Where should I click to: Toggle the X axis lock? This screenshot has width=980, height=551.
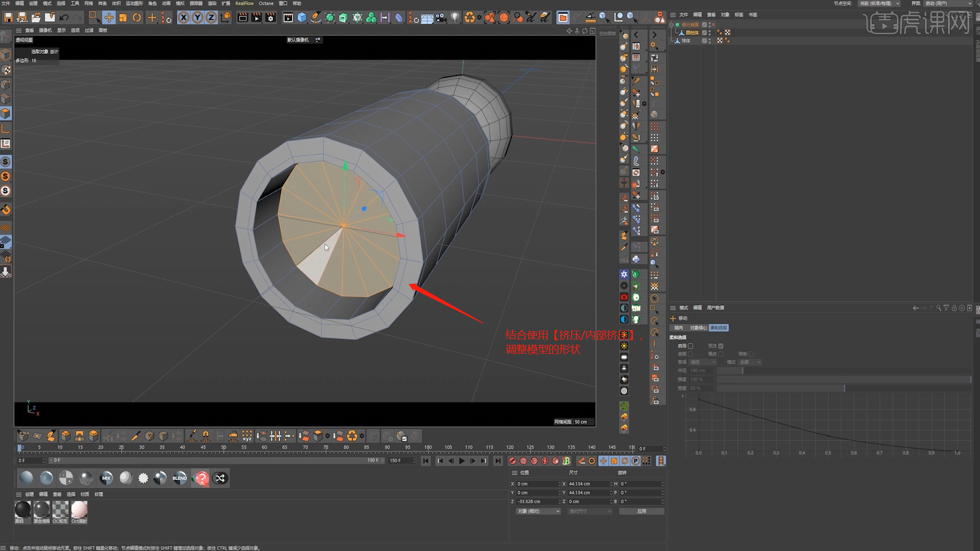(184, 18)
